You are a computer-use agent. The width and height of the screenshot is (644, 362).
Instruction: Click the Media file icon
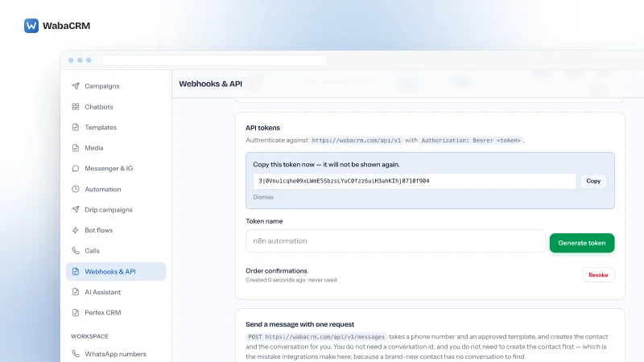pyautogui.click(x=76, y=148)
